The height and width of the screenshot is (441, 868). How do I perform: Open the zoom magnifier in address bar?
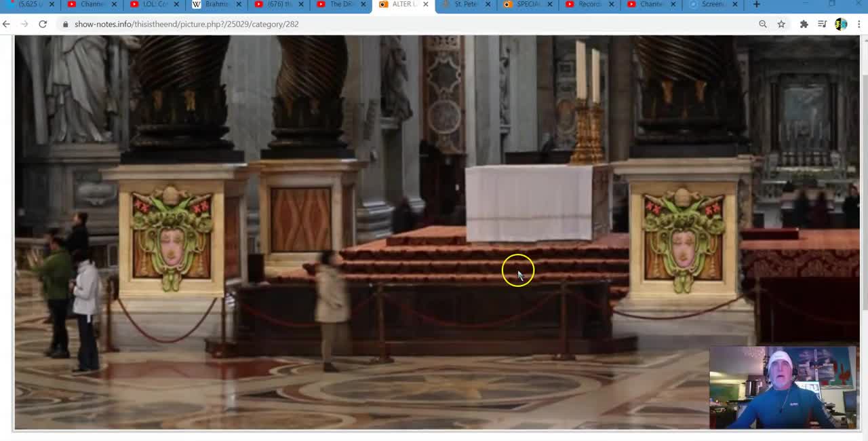coord(763,24)
